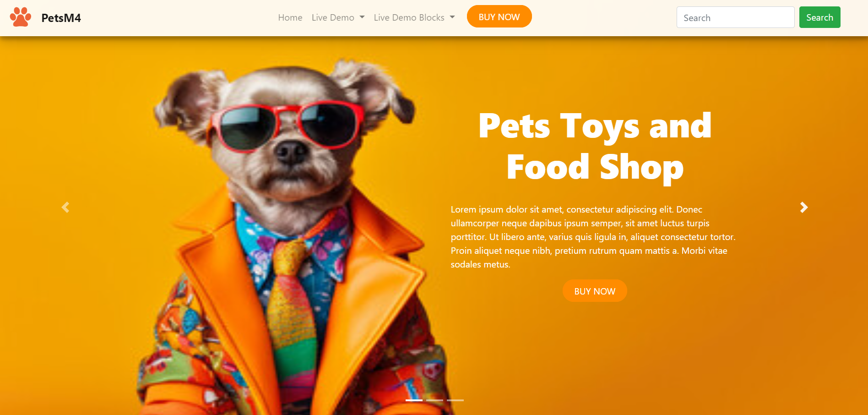Click the Live Demo Blocks caret arrow
This screenshot has height=415, width=868.
pyautogui.click(x=452, y=17)
